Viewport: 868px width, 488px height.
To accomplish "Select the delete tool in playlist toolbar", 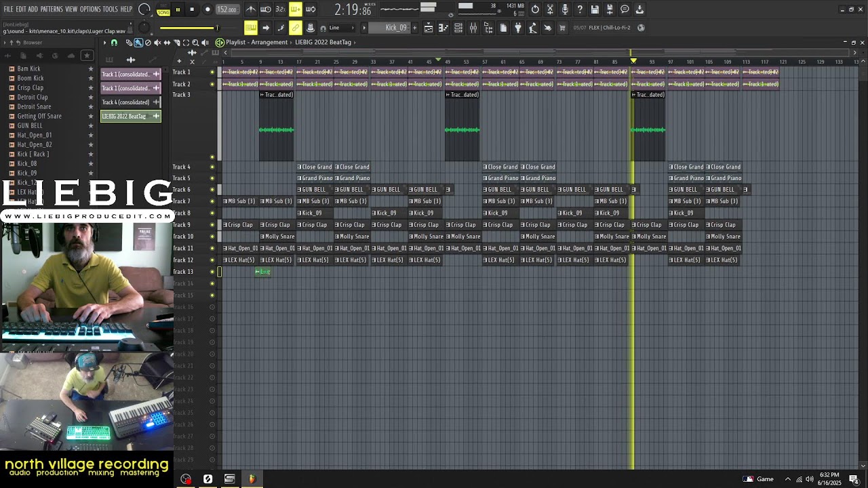I will point(148,43).
